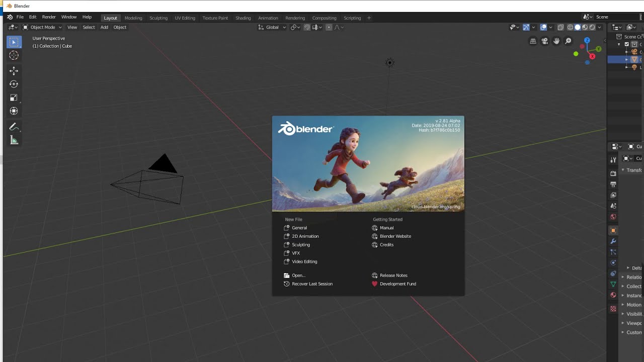Open the Manual link
Image resolution: width=644 pixels, height=362 pixels.
tap(386, 228)
